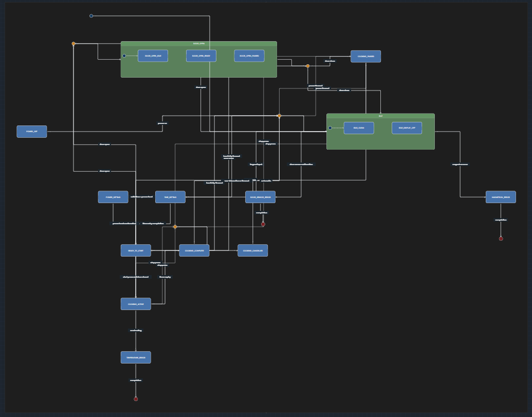
Task: Click the transition label between POWER_SETTING and TIME_SETTING
Action: (x=142, y=196)
